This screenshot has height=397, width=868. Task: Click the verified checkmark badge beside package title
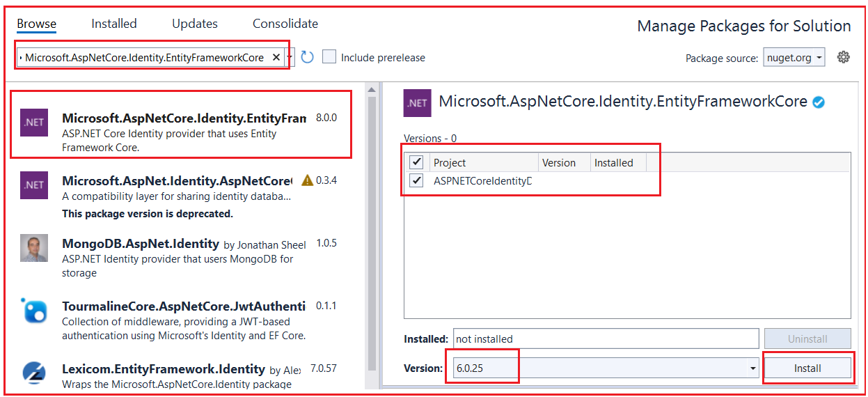click(819, 102)
